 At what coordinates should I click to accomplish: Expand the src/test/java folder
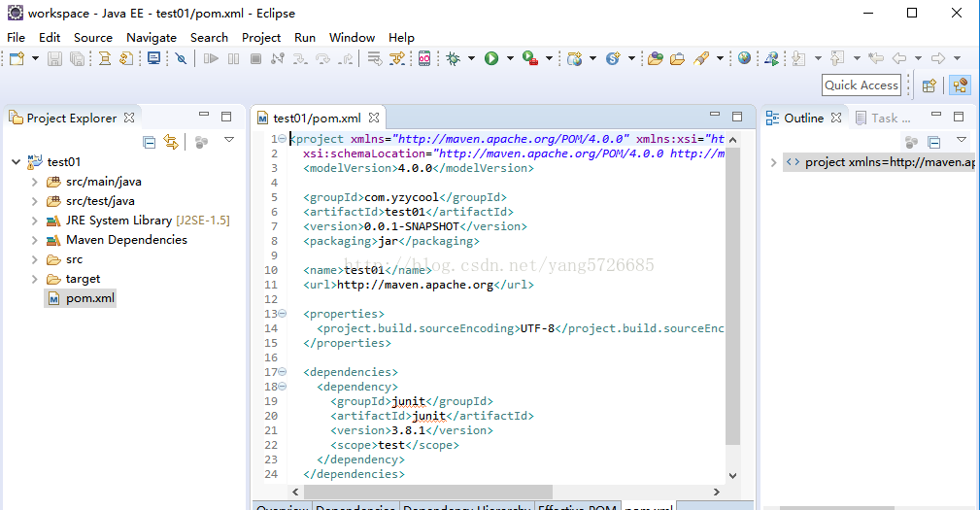click(34, 201)
